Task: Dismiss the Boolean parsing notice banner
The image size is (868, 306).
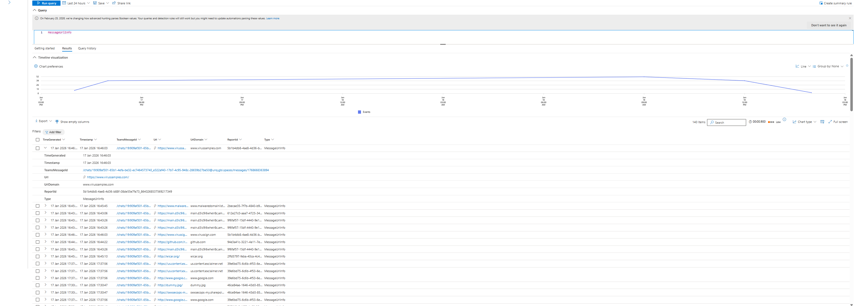Action: click(x=850, y=18)
